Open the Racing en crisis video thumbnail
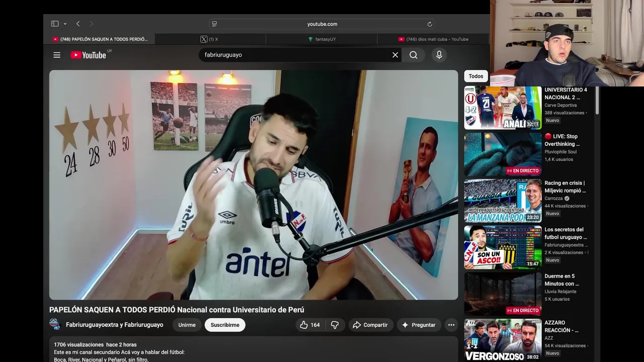This screenshot has width=644, height=362. (503, 201)
